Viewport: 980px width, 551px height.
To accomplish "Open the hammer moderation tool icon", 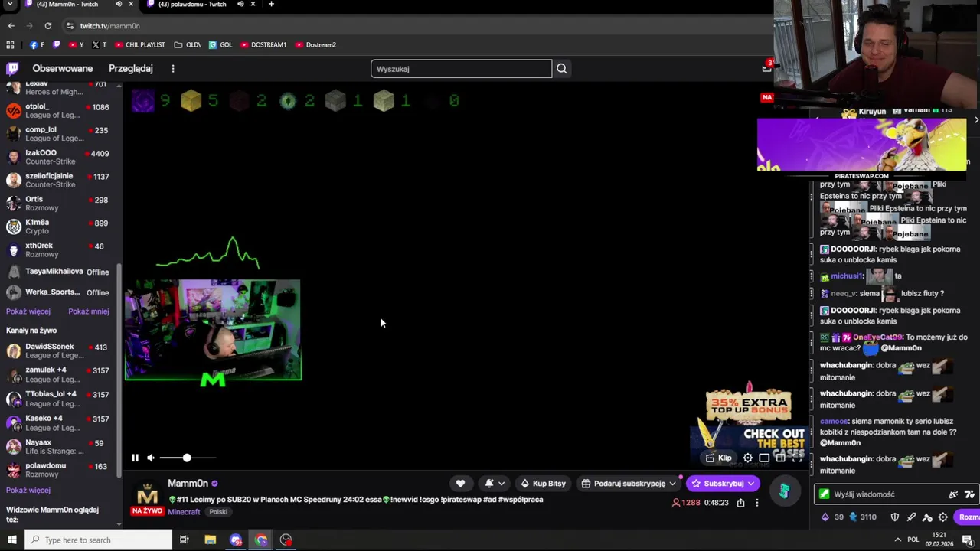I will (x=927, y=517).
